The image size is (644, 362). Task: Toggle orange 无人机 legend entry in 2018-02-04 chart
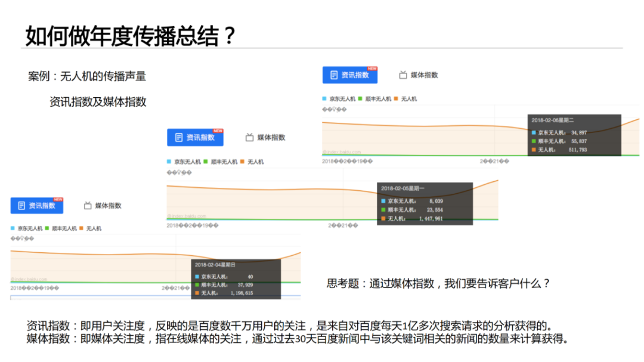[x=91, y=228]
